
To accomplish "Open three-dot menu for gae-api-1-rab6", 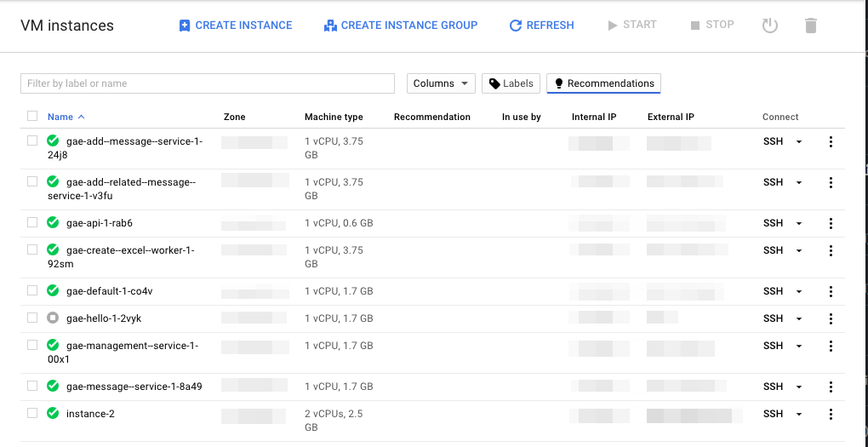I will pyautogui.click(x=831, y=223).
